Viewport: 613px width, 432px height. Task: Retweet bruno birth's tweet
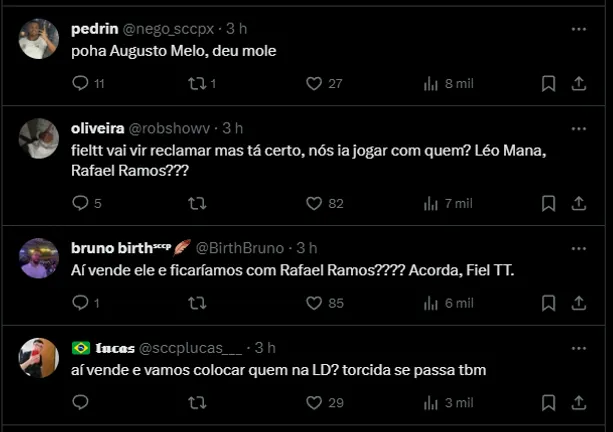point(198,302)
